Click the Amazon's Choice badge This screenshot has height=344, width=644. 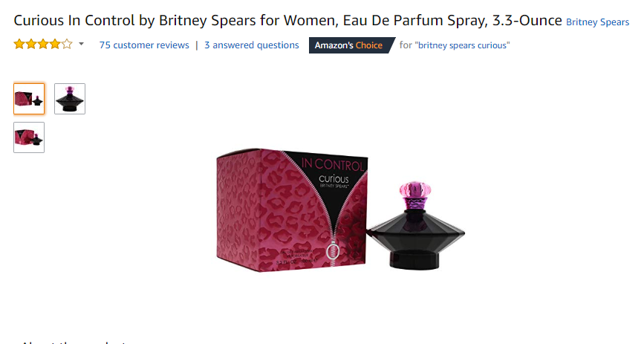[x=351, y=45]
